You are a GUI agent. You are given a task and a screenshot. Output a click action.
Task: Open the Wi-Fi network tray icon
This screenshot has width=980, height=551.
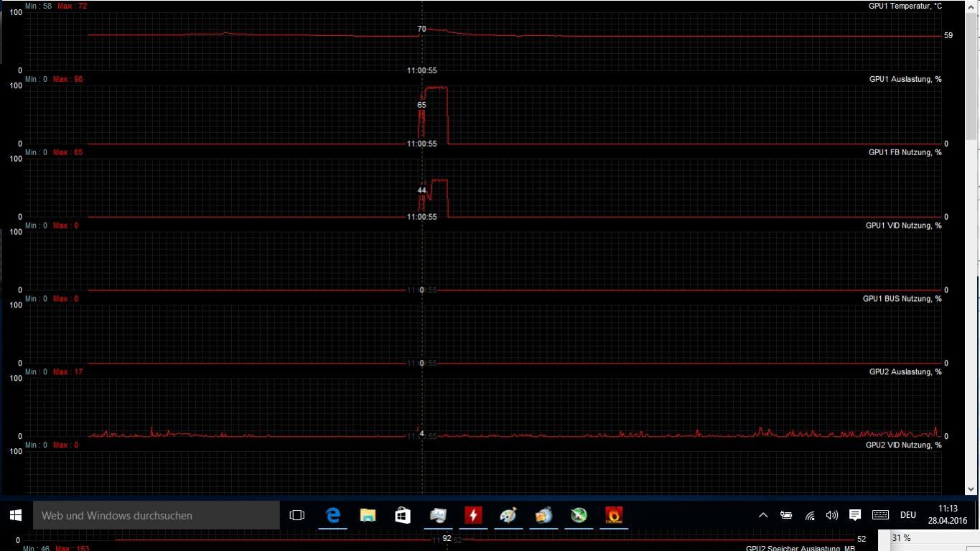pos(810,515)
